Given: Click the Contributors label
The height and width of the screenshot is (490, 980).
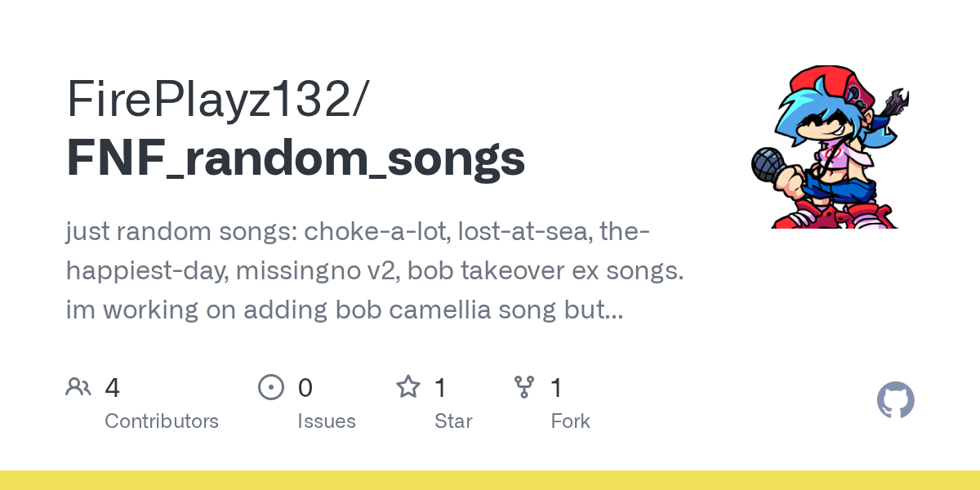Looking at the screenshot, I should click(x=162, y=421).
